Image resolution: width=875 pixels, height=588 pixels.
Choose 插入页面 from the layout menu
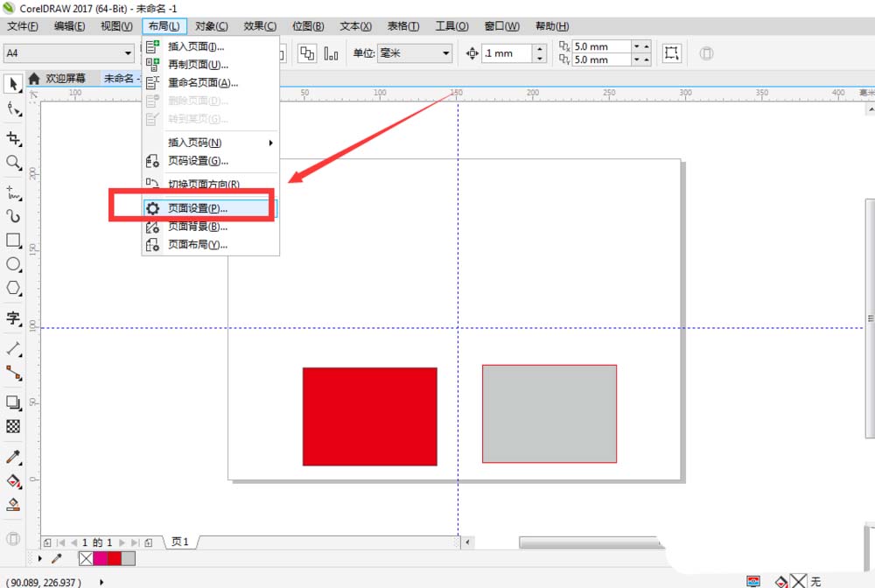click(210, 47)
